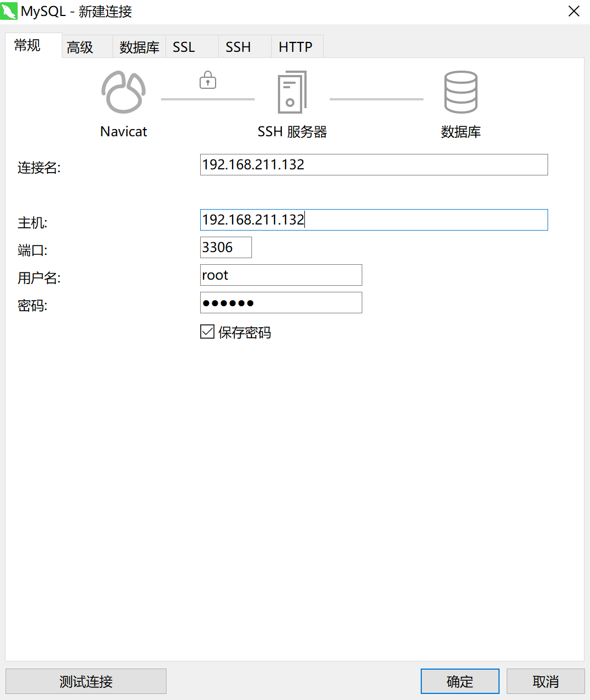590x700 pixels.
Task: Close the 新建连接 dialog window
Action: click(x=574, y=12)
